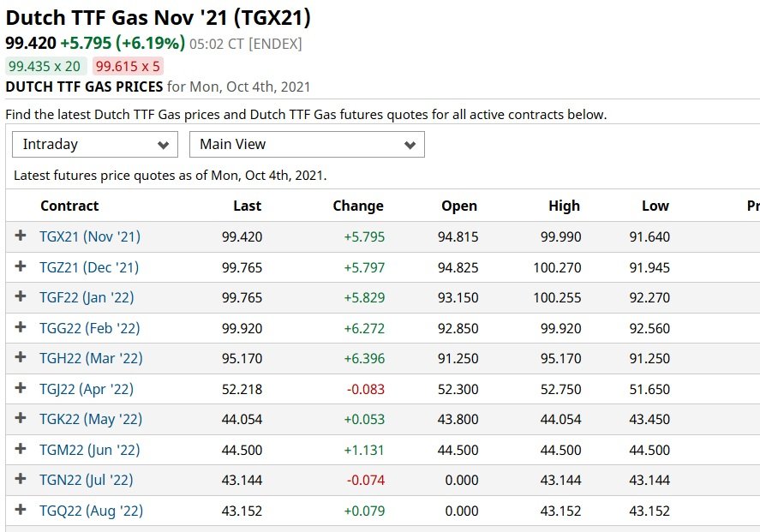Open the TGQ22 (Aug '22) contract link
The image size is (760, 532).
(x=91, y=511)
